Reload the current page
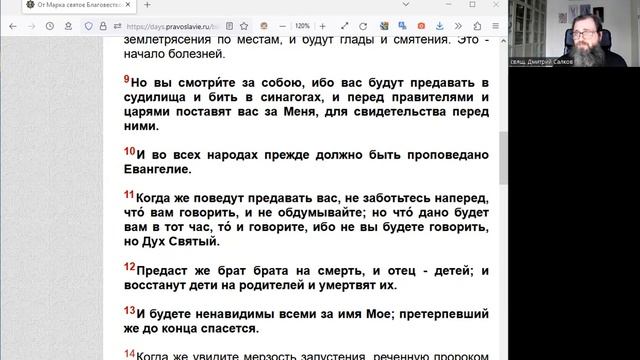Viewport: 640px width, 360px height. 363,26
